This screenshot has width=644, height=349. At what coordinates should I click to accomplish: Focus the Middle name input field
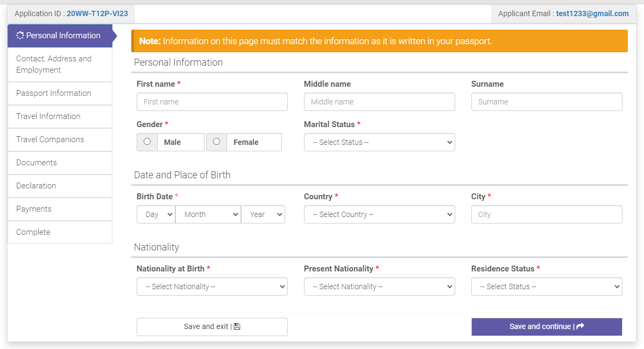tap(379, 102)
